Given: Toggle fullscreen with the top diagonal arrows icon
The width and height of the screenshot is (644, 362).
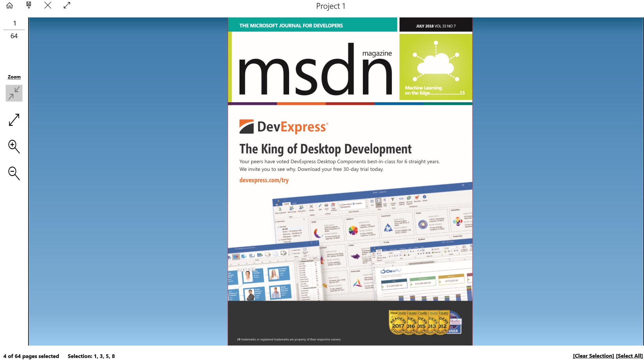Looking at the screenshot, I should click(67, 5).
